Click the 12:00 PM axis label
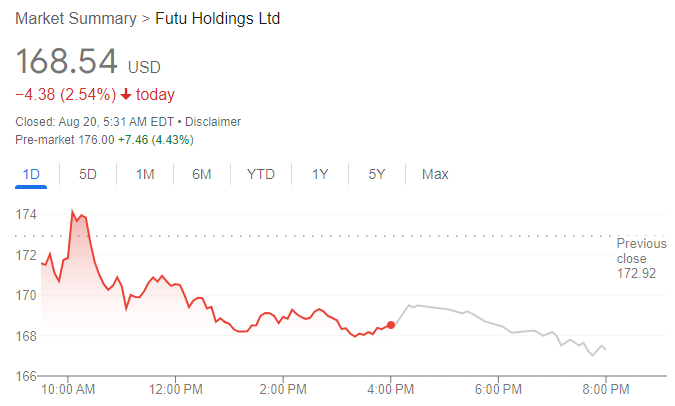Image resolution: width=675 pixels, height=406 pixels. 176,390
